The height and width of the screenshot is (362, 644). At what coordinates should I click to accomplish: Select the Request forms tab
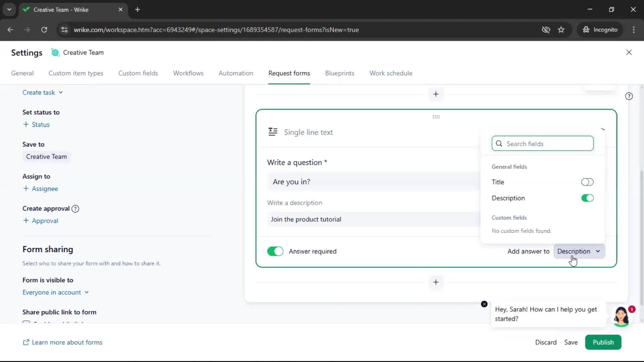click(x=289, y=73)
